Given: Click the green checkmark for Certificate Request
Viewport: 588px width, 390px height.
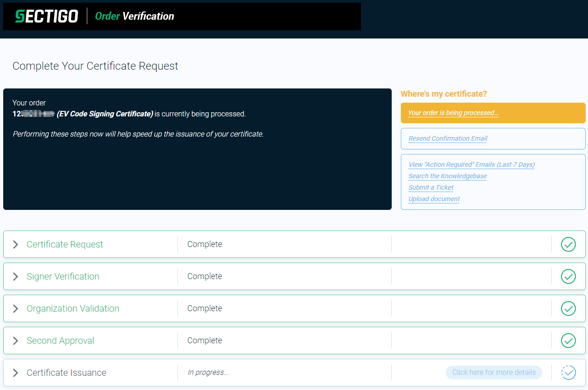Looking at the screenshot, I should tap(568, 244).
